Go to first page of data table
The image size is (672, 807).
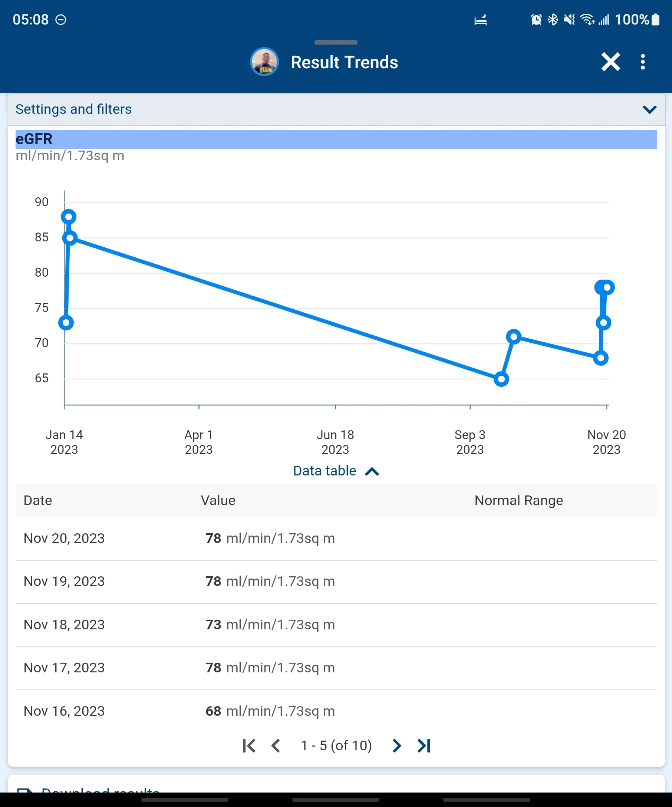point(248,745)
